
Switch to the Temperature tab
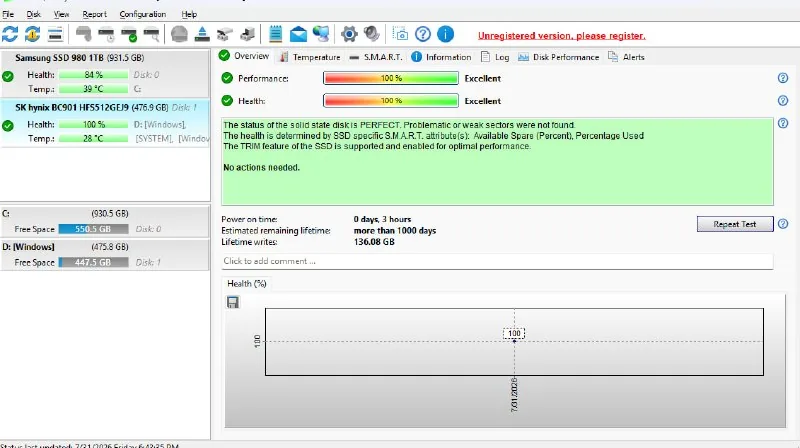tap(309, 57)
